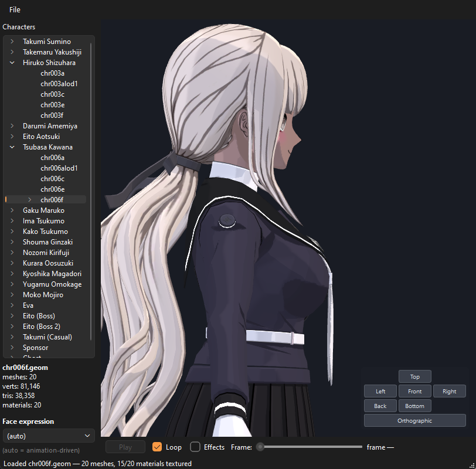Switch to the Back view

click(380, 406)
